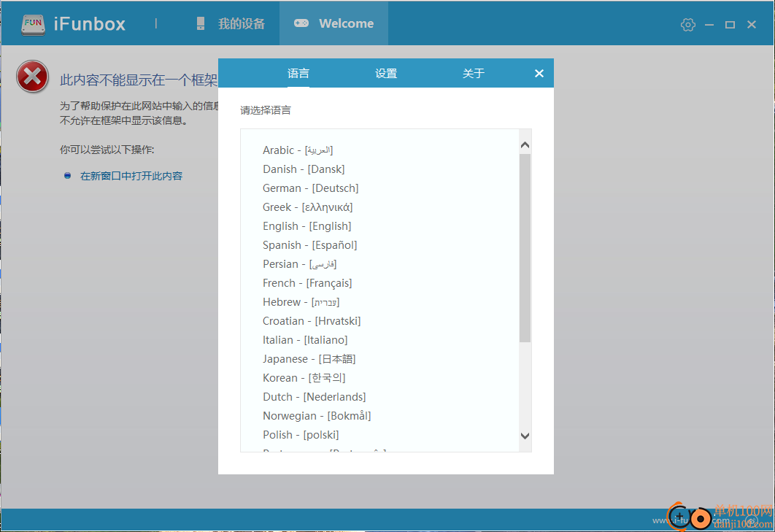The image size is (775, 532).
Task: Click the red error X icon
Action: coord(33,77)
